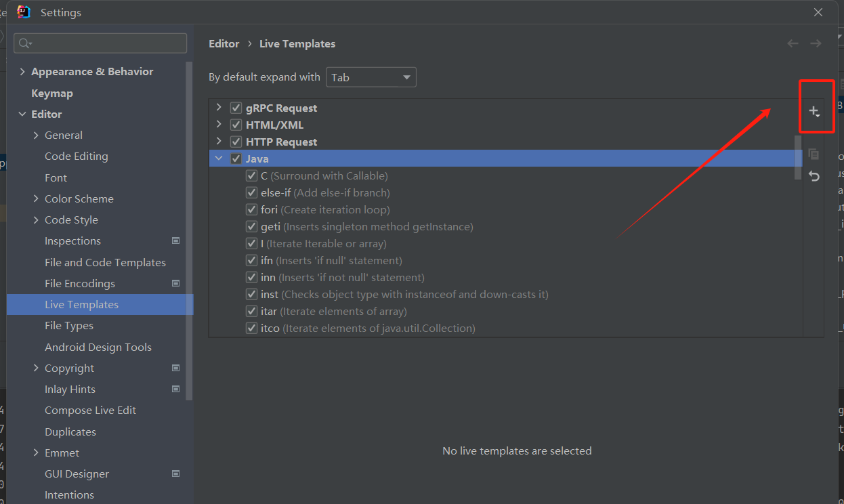Click the forward navigation arrow
844x504 pixels.
click(x=816, y=43)
